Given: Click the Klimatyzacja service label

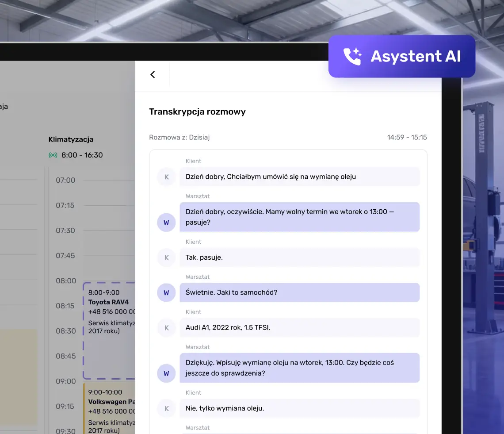Looking at the screenshot, I should coord(71,139).
